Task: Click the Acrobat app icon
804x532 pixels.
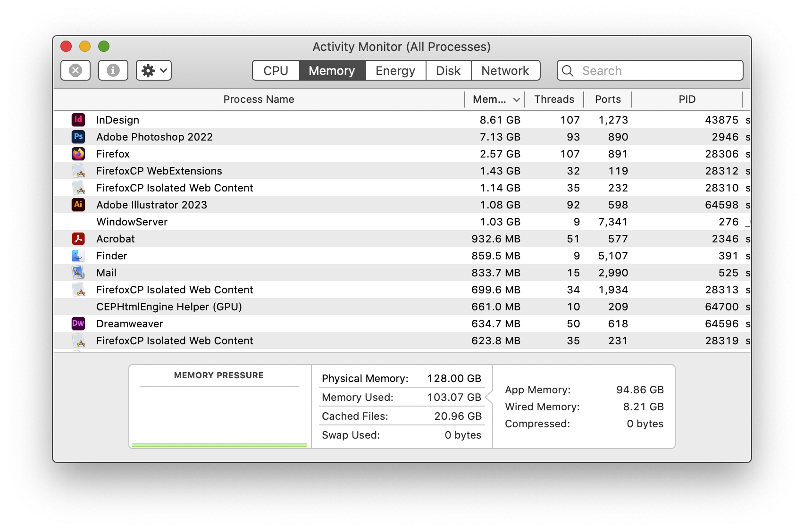Action: tap(78, 239)
